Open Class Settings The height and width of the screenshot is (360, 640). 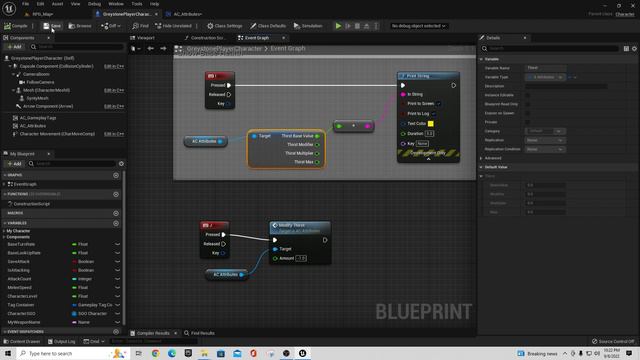coord(224,26)
